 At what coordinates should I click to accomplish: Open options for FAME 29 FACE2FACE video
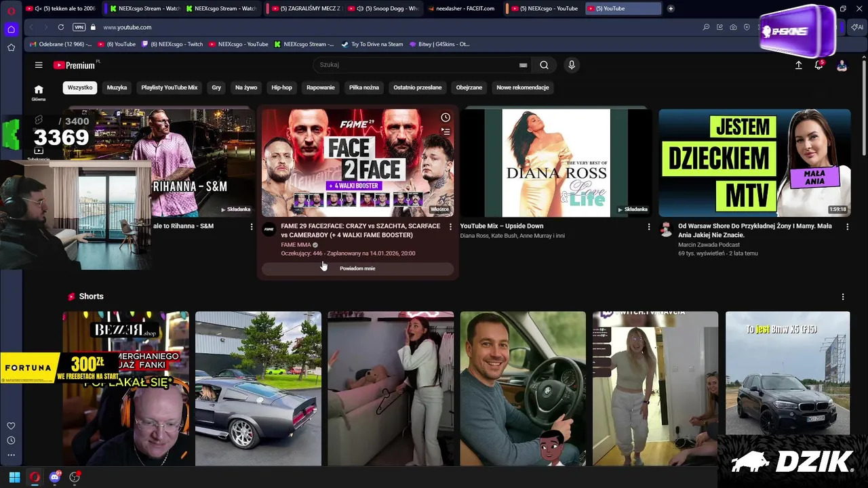pos(450,226)
